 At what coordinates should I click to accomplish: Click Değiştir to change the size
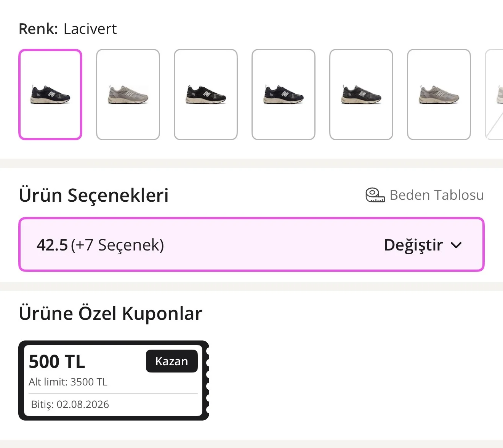[413, 245]
